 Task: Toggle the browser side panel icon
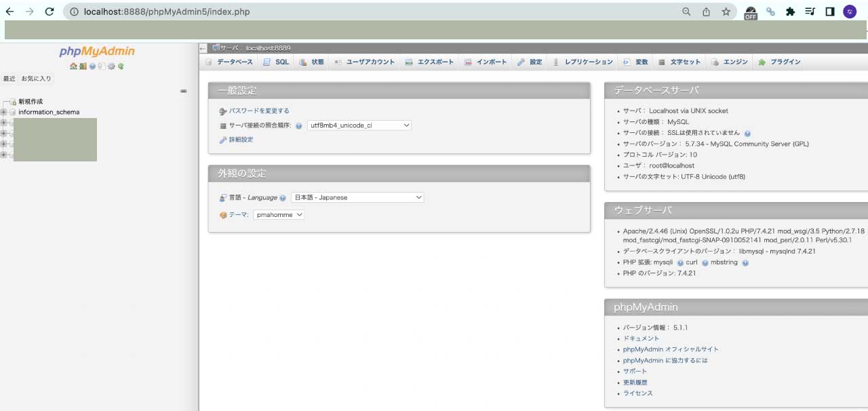point(829,12)
